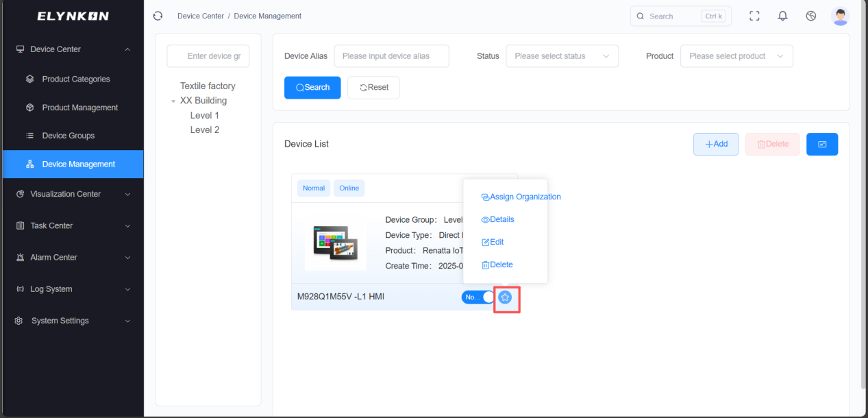Click the Add device button
868x418 pixels.
tap(716, 144)
